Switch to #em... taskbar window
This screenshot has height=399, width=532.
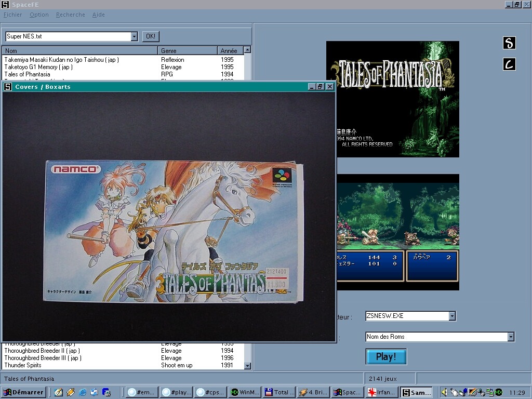(x=142, y=392)
